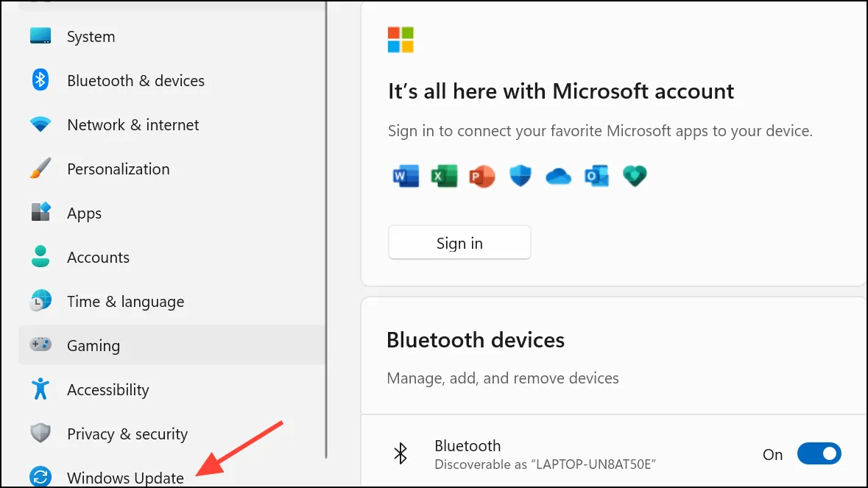Viewport: 868px width, 488px height.
Task: Click the Personalization paintbrush icon
Action: click(40, 169)
